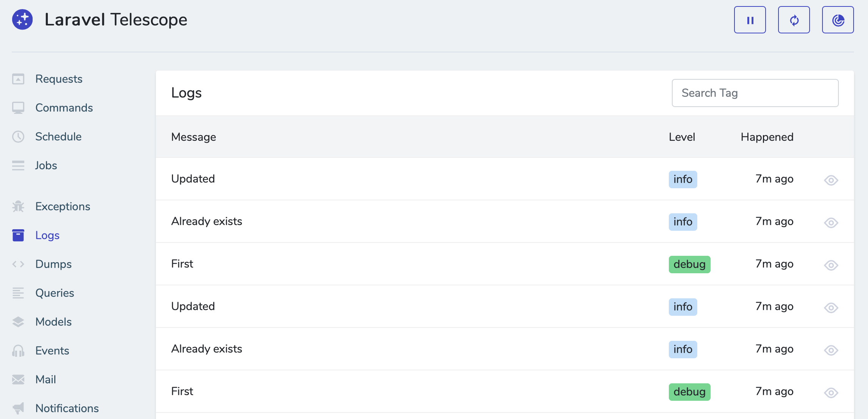Select the Commands monitor icon

click(18, 108)
